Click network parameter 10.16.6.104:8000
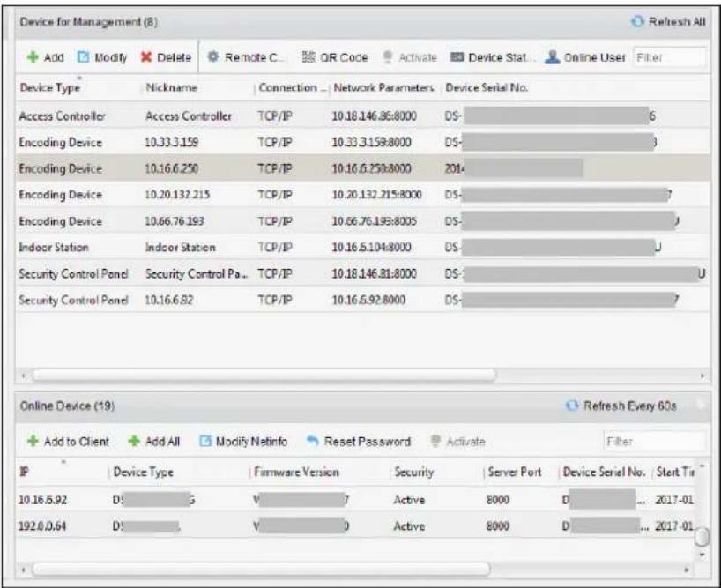 point(372,248)
